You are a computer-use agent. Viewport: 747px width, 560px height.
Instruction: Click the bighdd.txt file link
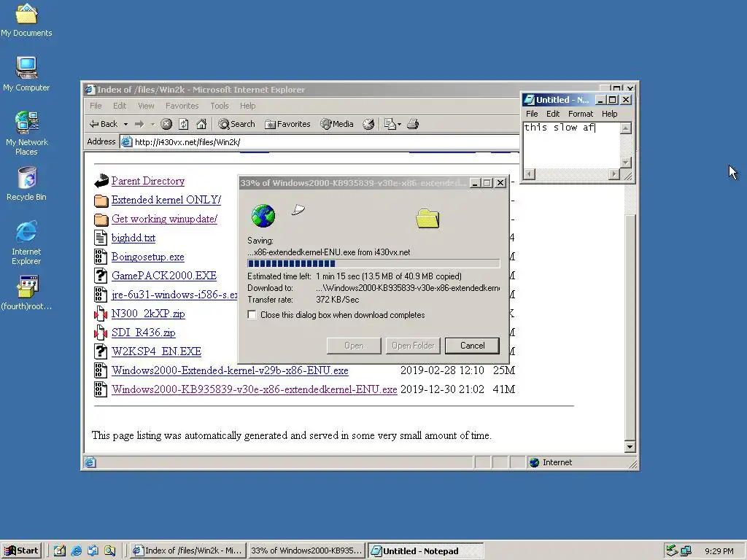(x=133, y=238)
